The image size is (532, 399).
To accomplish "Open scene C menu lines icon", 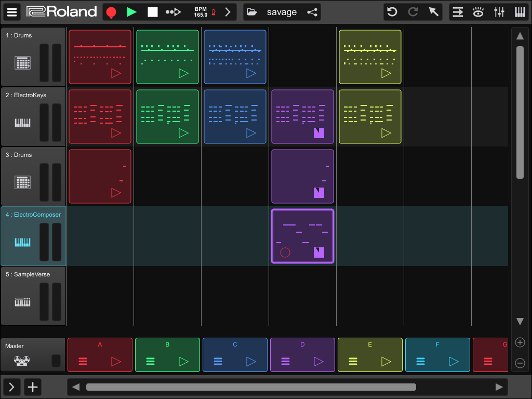I will [218, 362].
